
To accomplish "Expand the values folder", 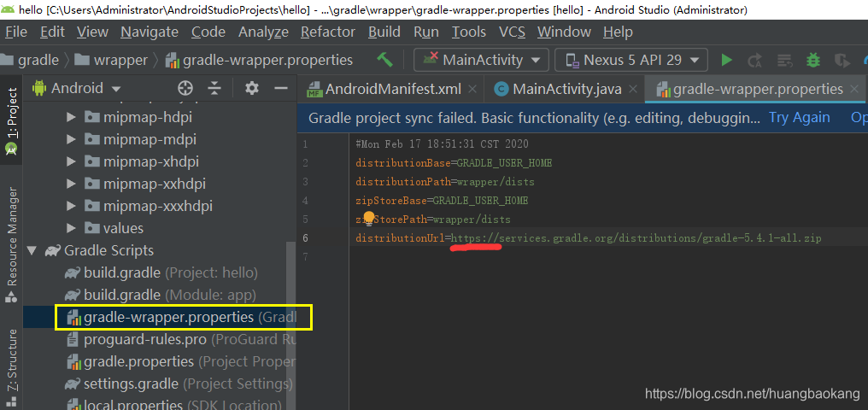I will pyautogui.click(x=71, y=228).
